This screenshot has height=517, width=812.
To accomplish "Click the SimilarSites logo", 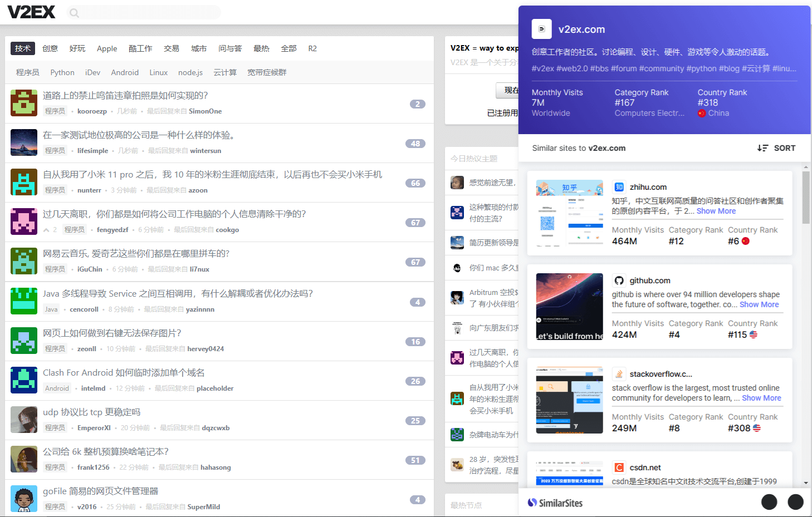I will coord(555,503).
